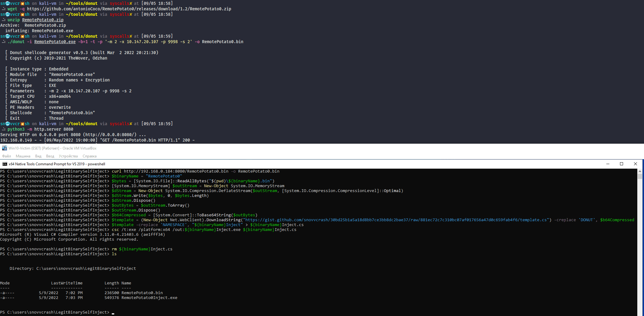Viewport: 644px width, 316px height.
Task: Click the RemotePotato0.zip underlined filename
Action: (x=43, y=20)
